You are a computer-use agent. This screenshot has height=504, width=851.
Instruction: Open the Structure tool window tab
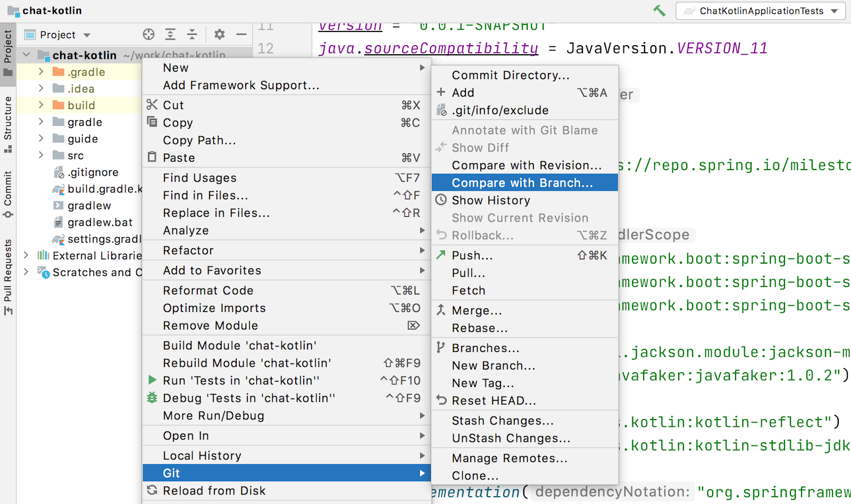point(8,124)
